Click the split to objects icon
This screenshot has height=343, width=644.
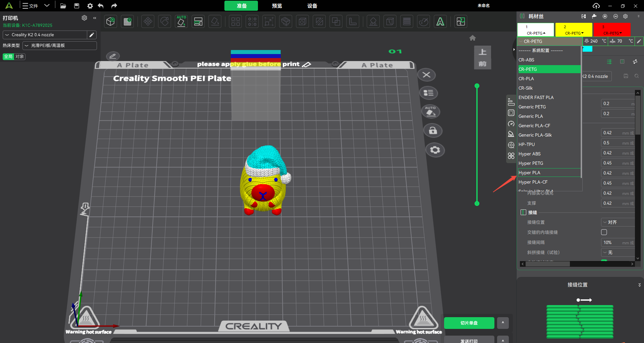click(236, 22)
